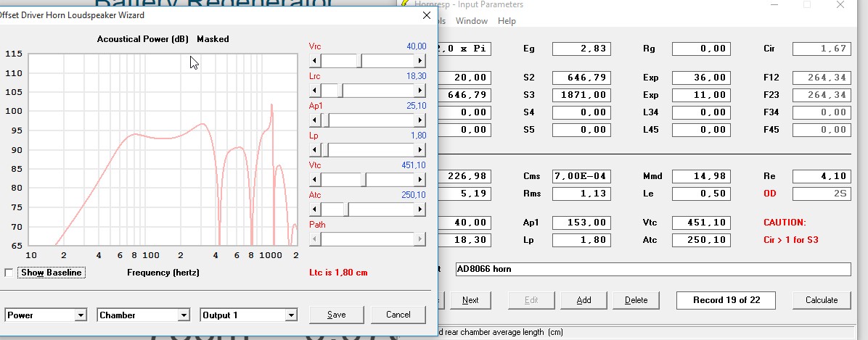Close the Loudspeaker Wizard window
Viewport: 868px width, 340px height.
[x=426, y=15]
